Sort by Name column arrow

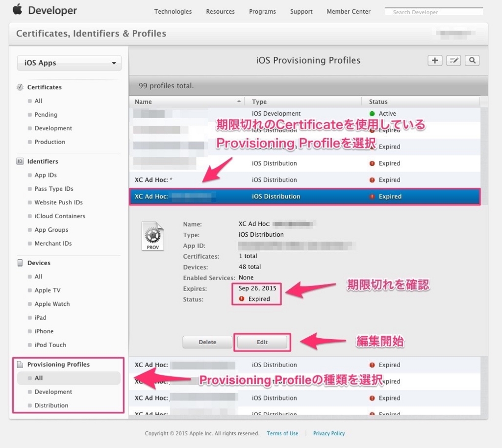(x=239, y=101)
